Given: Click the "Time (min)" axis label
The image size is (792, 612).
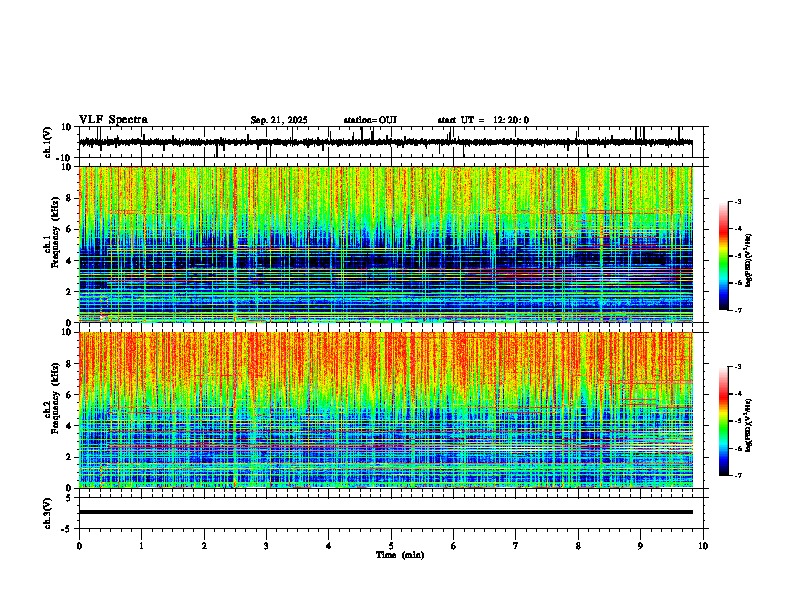Looking at the screenshot, I should point(400,555).
